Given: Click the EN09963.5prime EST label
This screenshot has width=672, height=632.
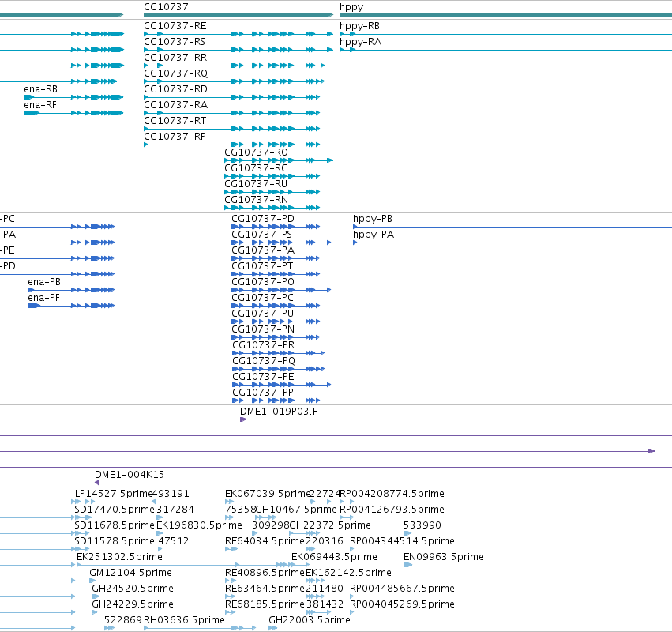Looking at the screenshot, I should coord(444,557).
